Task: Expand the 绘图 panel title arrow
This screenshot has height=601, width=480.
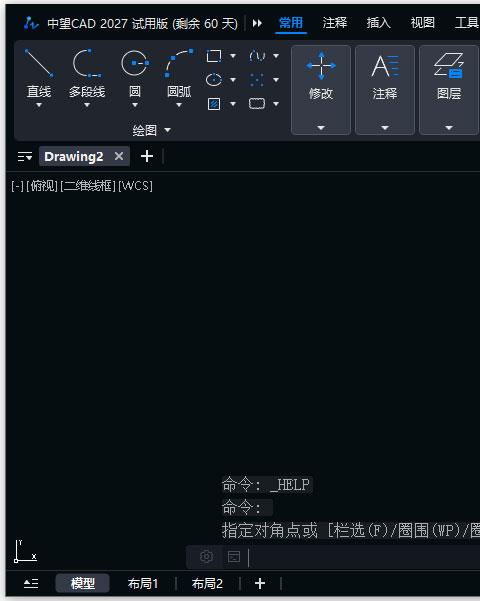Action: (x=168, y=130)
